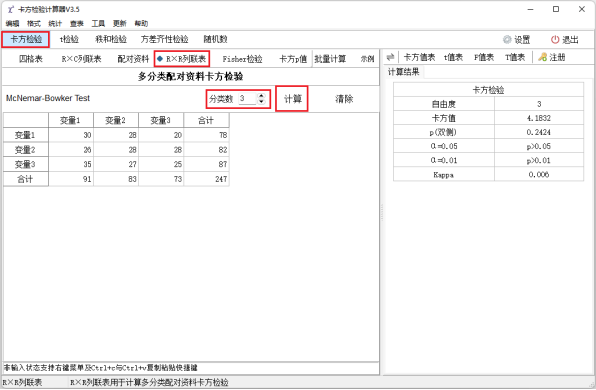Viewport: 596px width, 390px height.
Task: Click the 变量3 column header
Action: [x=161, y=120]
